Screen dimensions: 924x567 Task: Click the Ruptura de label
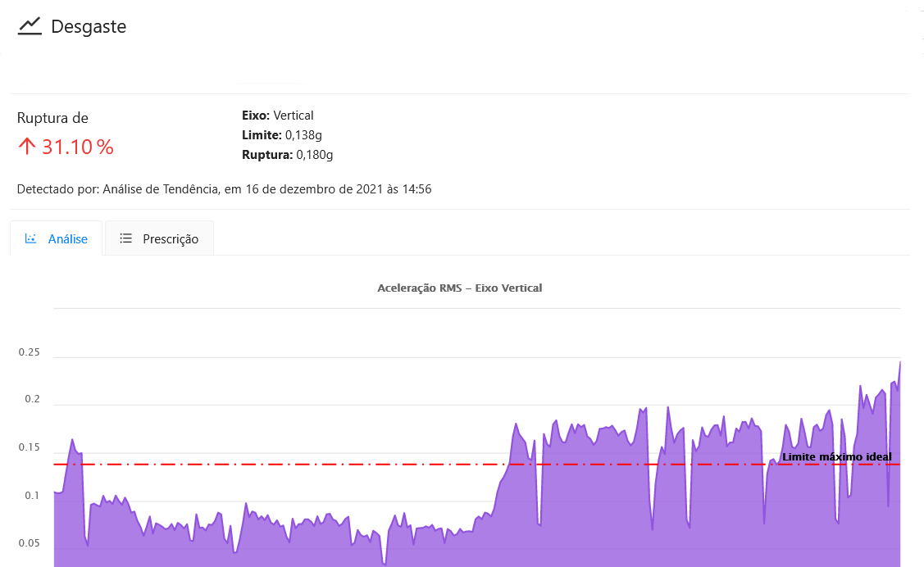coord(52,118)
